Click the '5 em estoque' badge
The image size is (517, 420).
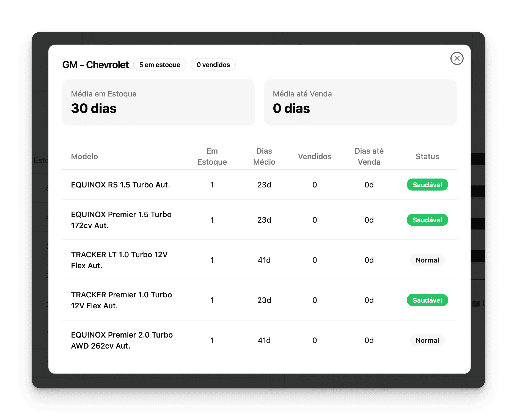159,65
